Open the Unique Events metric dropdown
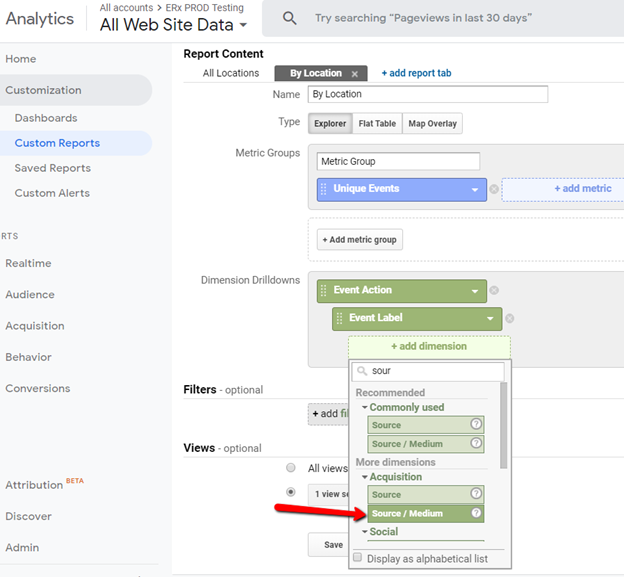This screenshot has height=577, width=624. pyautogui.click(x=475, y=190)
